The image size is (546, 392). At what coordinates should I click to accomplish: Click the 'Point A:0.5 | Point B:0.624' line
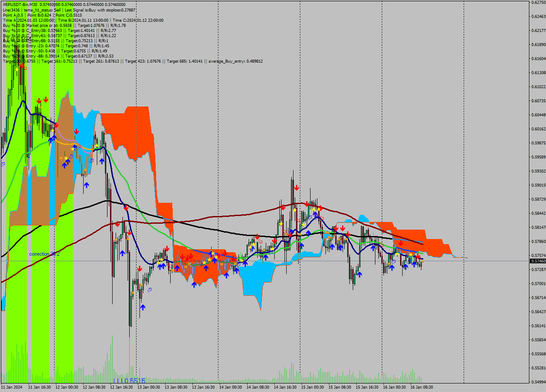pyautogui.click(x=42, y=15)
